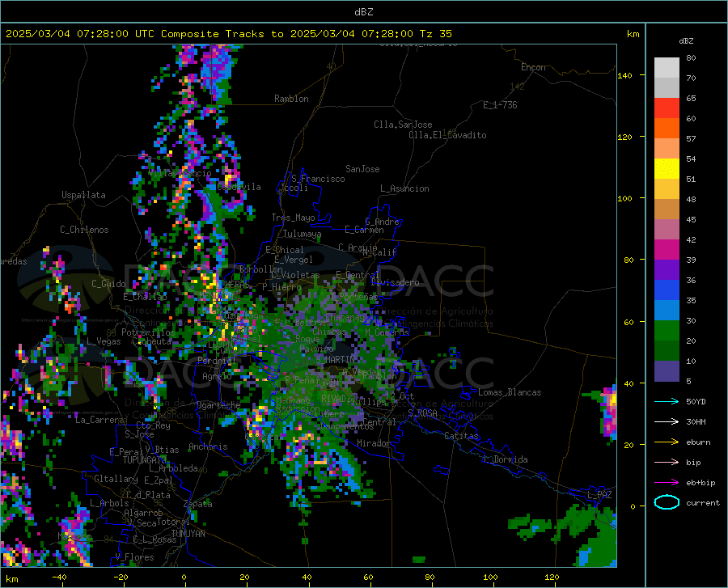Select the light blue 30-35 dBZ swatch

click(667, 311)
